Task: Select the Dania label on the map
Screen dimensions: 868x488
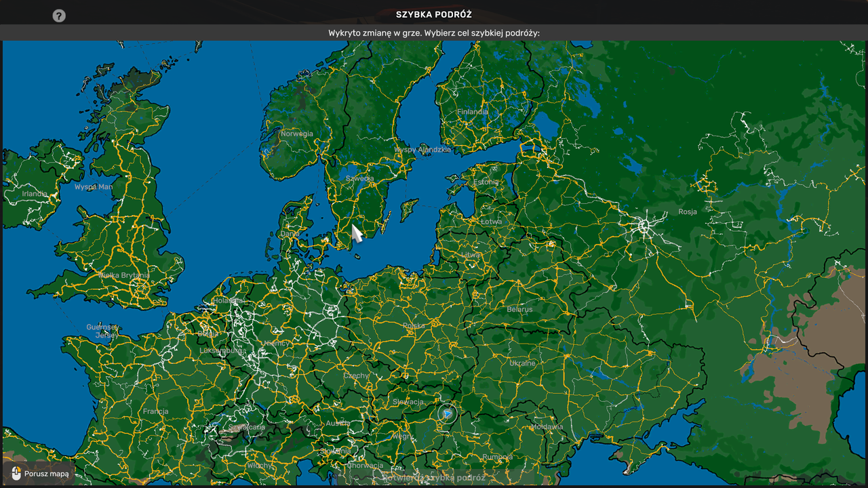Action: coord(290,234)
